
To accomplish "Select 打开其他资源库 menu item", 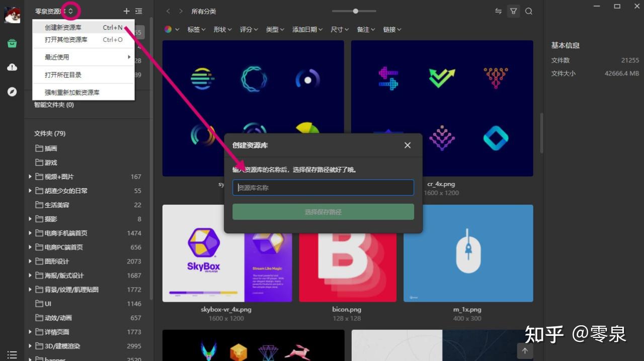I will 84,40.
